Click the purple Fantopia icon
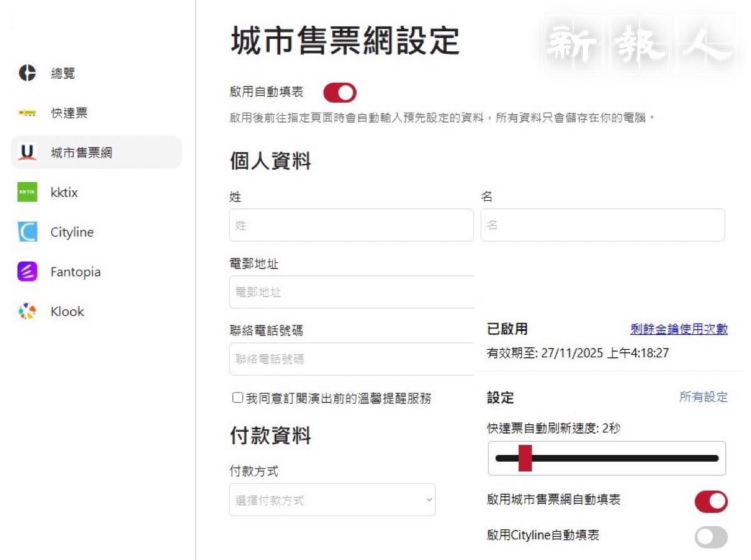This screenshot has width=751, height=560. [x=27, y=272]
